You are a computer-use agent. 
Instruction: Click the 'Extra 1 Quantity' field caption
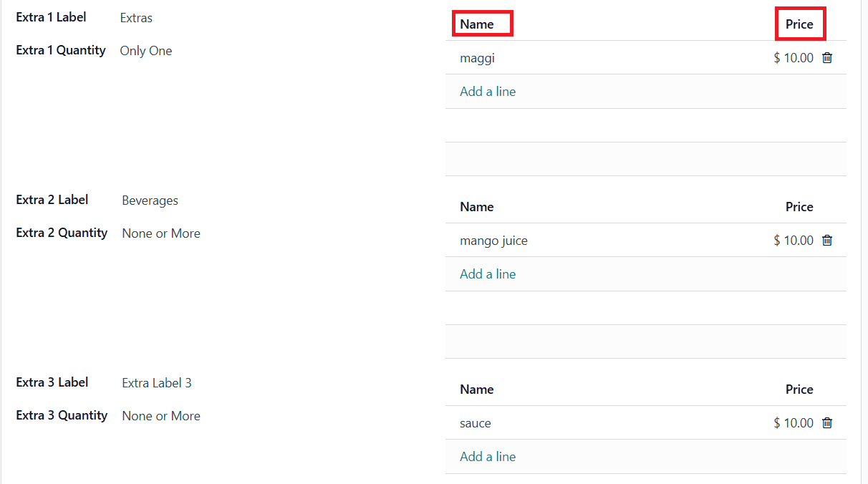61,50
